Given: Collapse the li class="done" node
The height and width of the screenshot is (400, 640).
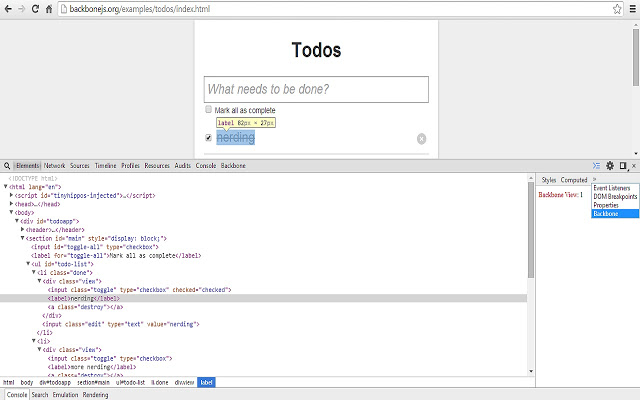Looking at the screenshot, I should (x=34, y=272).
